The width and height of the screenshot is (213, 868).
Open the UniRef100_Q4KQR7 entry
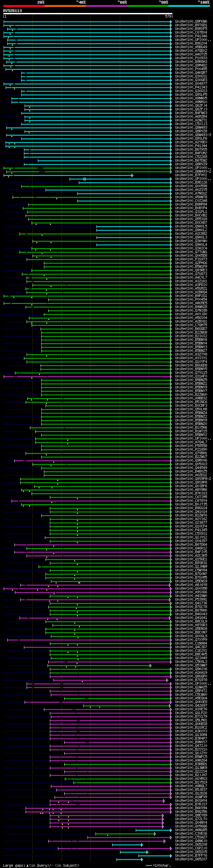pos(191,73)
